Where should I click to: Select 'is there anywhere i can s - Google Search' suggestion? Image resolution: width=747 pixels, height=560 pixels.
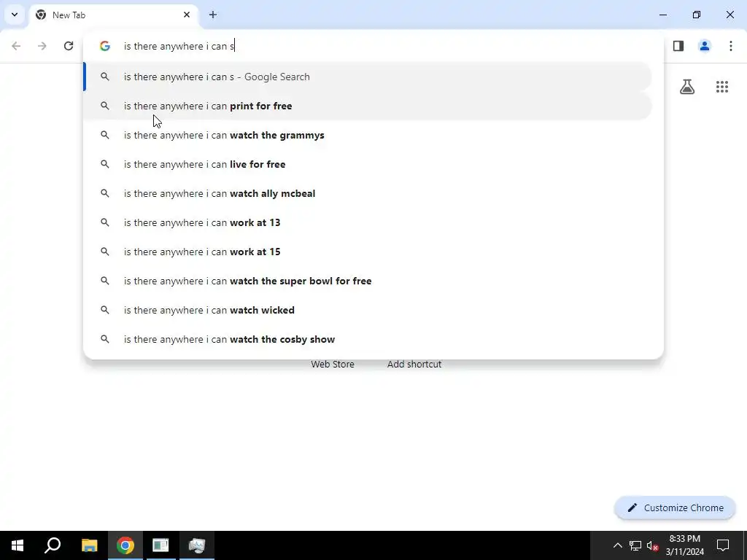coord(368,77)
